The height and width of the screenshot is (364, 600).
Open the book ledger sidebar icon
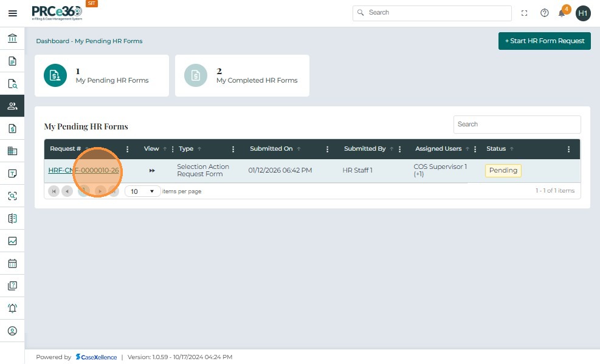point(12,218)
